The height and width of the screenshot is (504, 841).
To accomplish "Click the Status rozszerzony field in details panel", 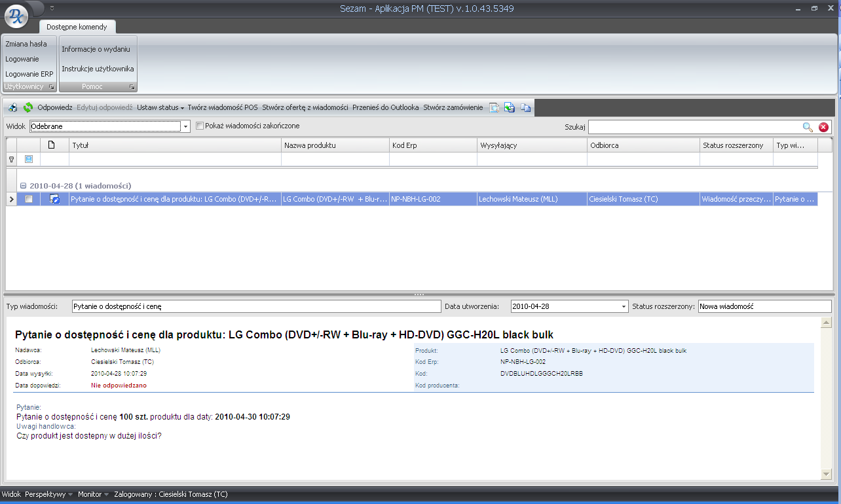I will pyautogui.click(x=764, y=306).
